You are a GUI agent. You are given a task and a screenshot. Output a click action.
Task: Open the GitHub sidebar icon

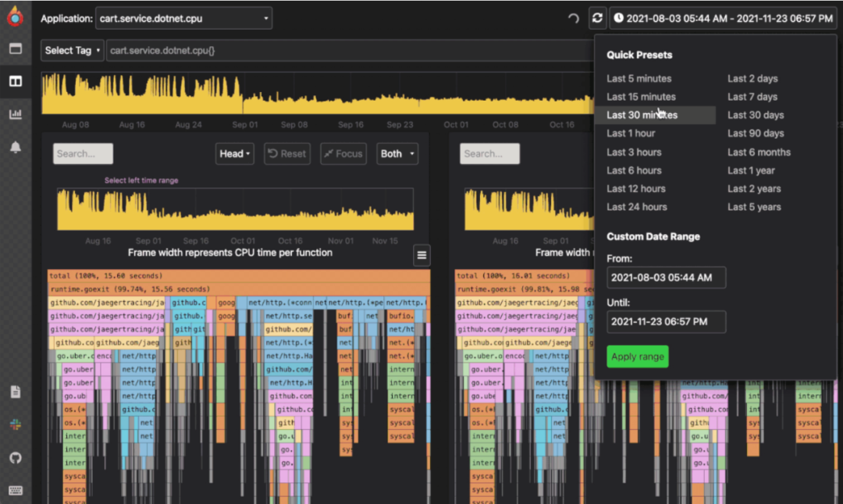tap(15, 458)
